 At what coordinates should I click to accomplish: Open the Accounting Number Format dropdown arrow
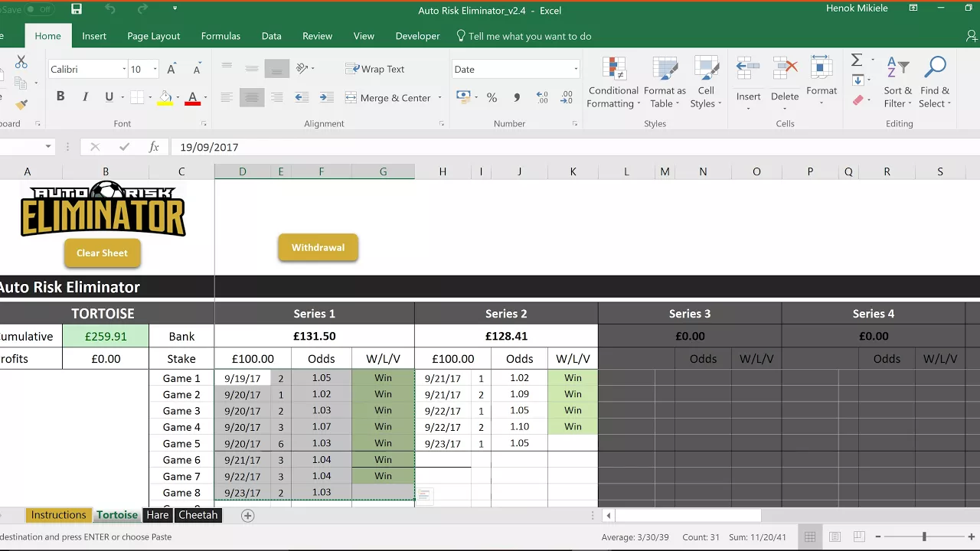476,97
